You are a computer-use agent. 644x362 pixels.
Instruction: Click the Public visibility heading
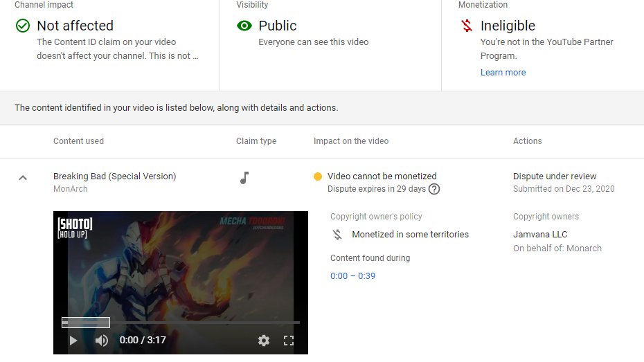click(x=278, y=26)
